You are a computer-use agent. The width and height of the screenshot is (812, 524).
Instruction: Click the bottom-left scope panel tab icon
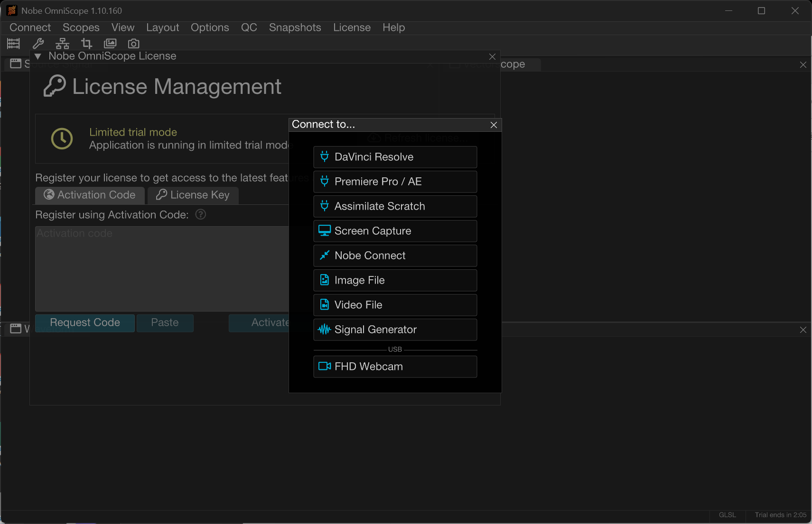point(16,329)
